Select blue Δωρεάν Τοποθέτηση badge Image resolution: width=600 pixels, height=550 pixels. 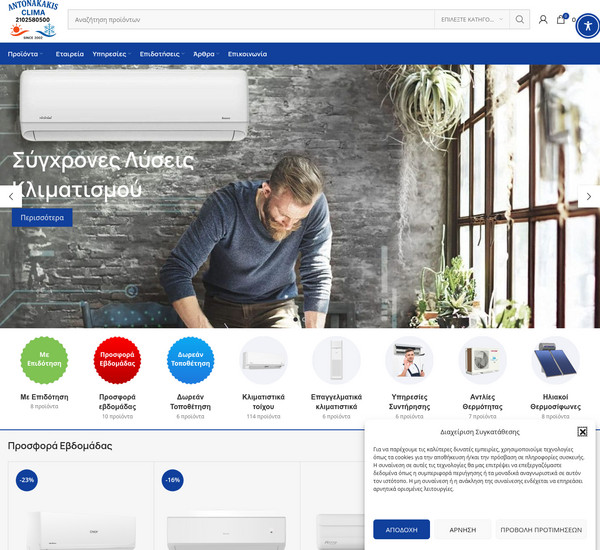point(190,360)
